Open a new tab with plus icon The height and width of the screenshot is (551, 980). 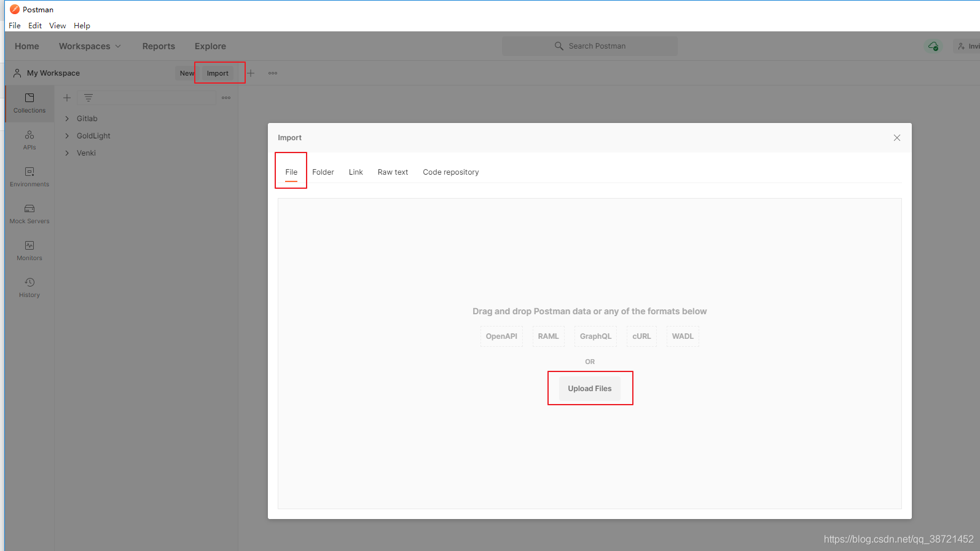(251, 73)
